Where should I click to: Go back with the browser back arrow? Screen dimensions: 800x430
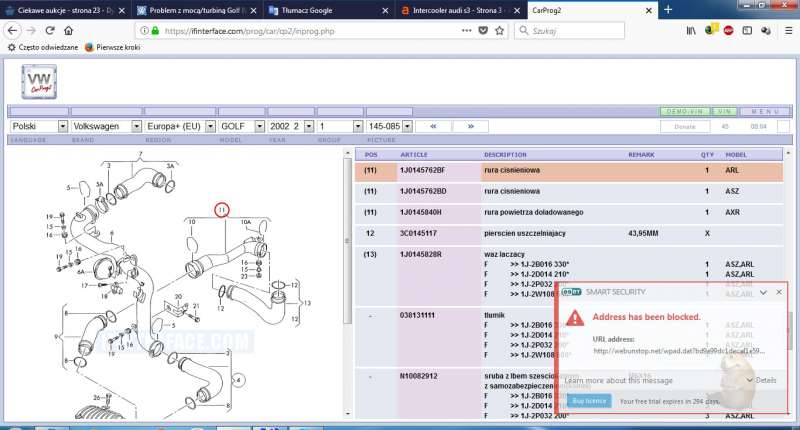tap(12, 31)
